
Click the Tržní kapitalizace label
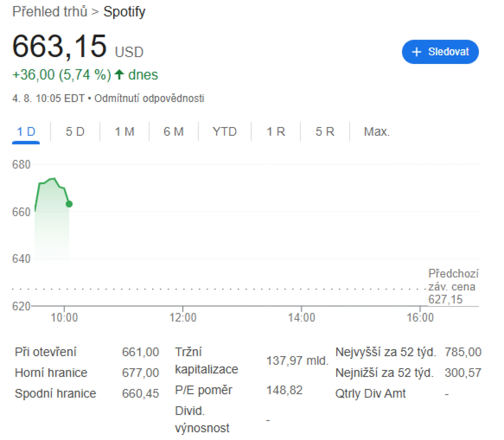[x=206, y=361]
